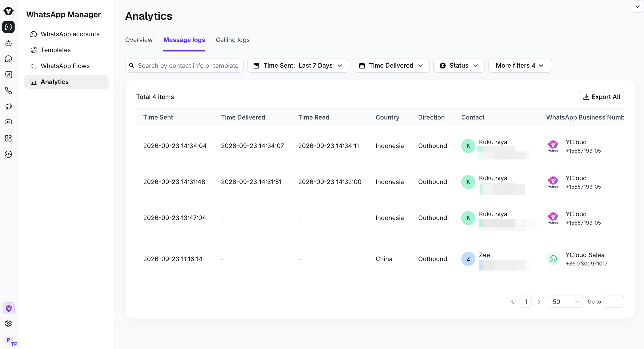Screen dimensions: 644x349
Task: Open the Time Delivered filter dropdown
Action: 391,66
